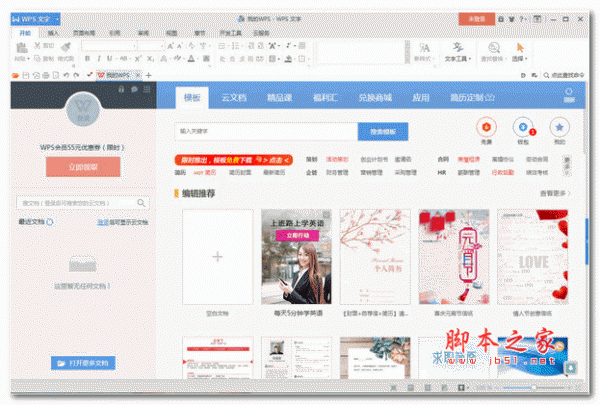600x405 pixels.
Task: Toggle Subscript formatting
Action: 150,59
